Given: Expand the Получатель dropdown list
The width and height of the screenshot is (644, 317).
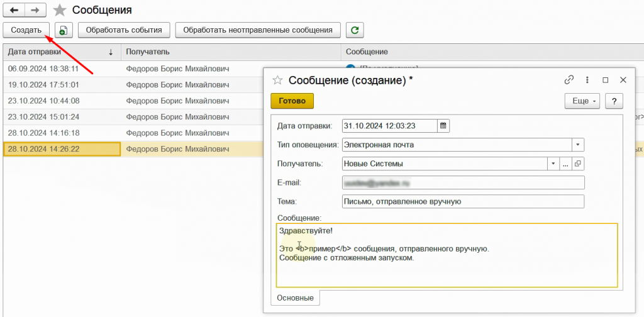Looking at the screenshot, I should (553, 164).
